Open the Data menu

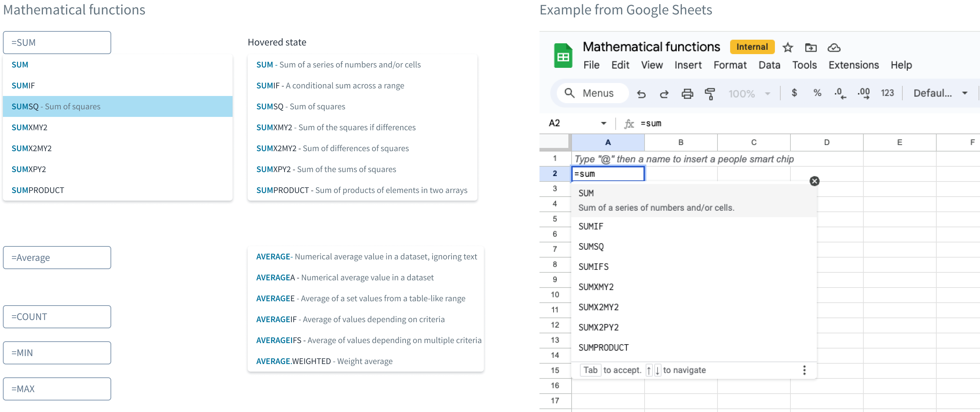click(x=769, y=65)
